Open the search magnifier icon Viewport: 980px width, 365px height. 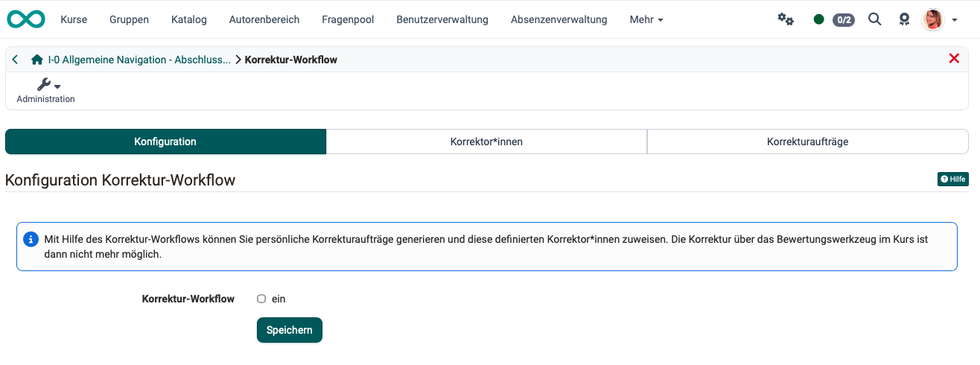875,19
